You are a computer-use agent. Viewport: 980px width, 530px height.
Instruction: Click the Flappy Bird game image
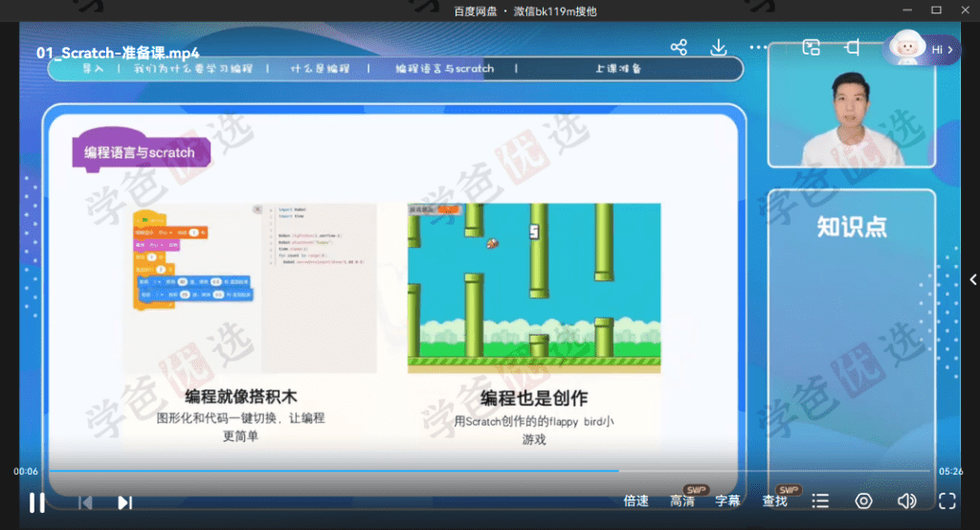tap(534, 288)
